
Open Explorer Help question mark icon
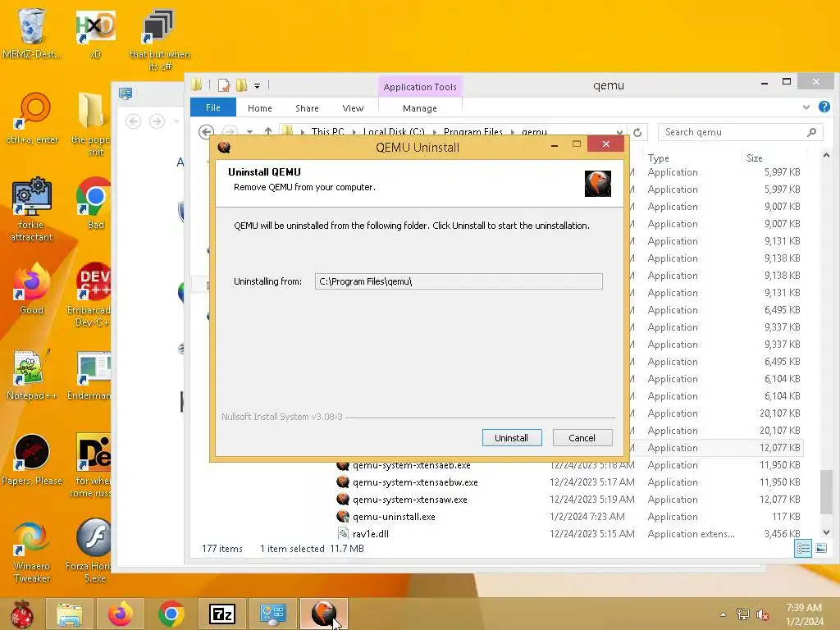[824, 107]
